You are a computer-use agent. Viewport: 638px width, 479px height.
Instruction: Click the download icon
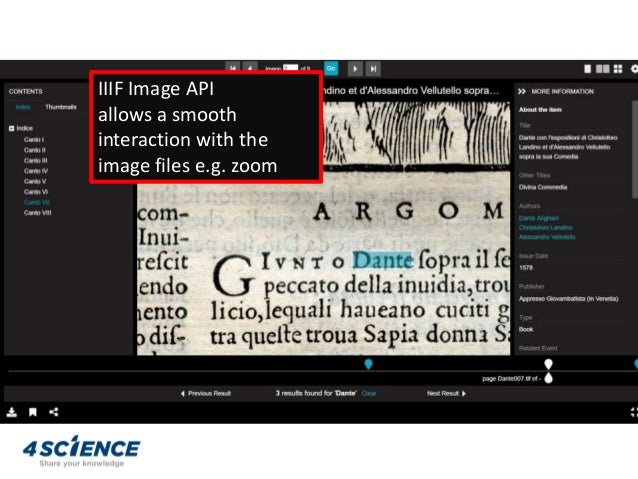pos(12,412)
